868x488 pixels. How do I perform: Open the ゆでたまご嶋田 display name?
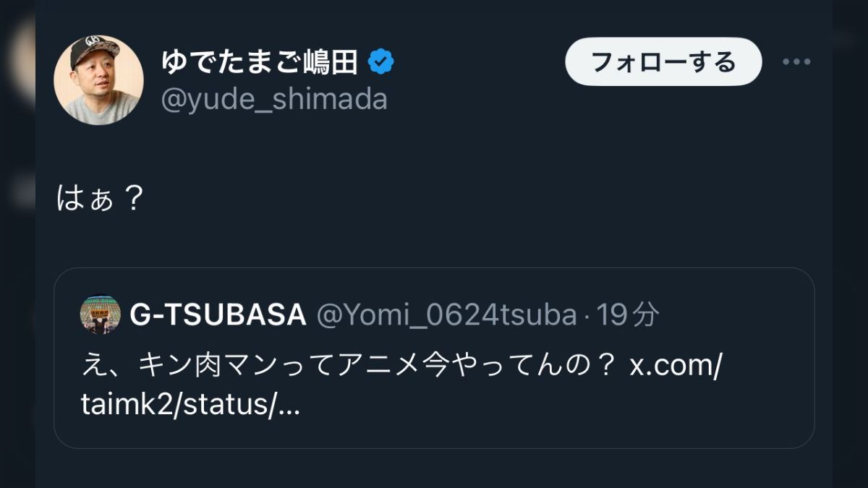pos(260,63)
